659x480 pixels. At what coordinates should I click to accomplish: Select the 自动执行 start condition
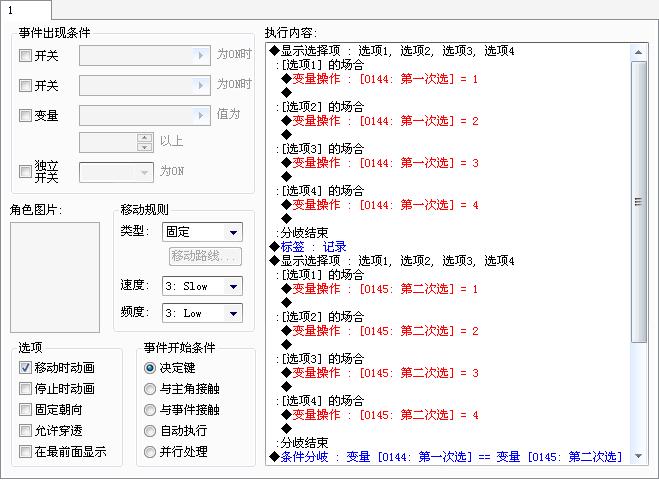[150, 431]
